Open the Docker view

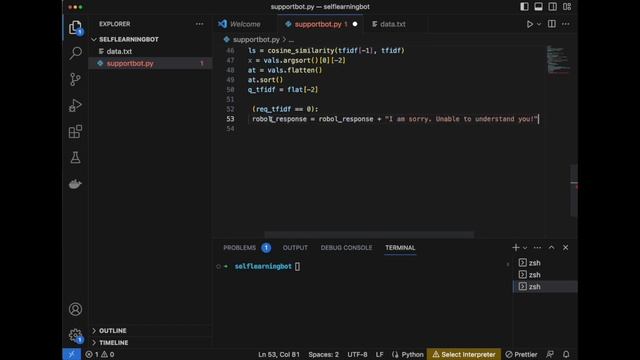coord(75,184)
